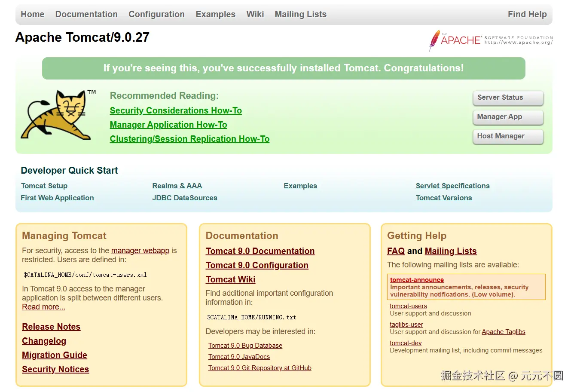574x392 pixels.
Task: Open the Tomcat Wiki link
Action: (x=231, y=279)
